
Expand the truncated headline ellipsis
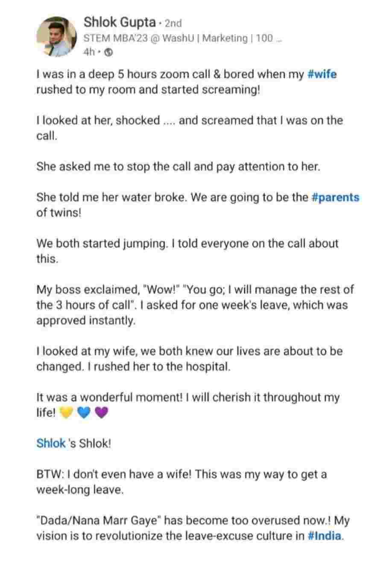[x=278, y=38]
